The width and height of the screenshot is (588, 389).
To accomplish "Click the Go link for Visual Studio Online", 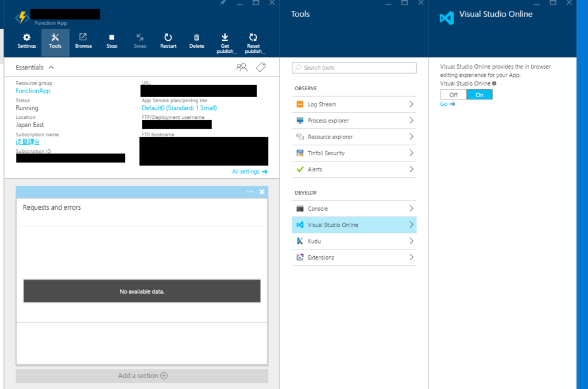I will click(447, 104).
